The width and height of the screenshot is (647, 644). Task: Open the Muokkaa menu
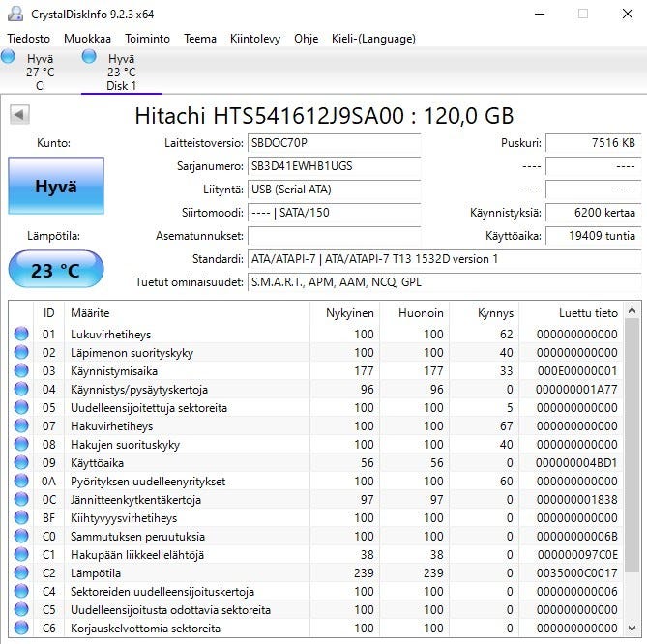pyautogui.click(x=87, y=39)
